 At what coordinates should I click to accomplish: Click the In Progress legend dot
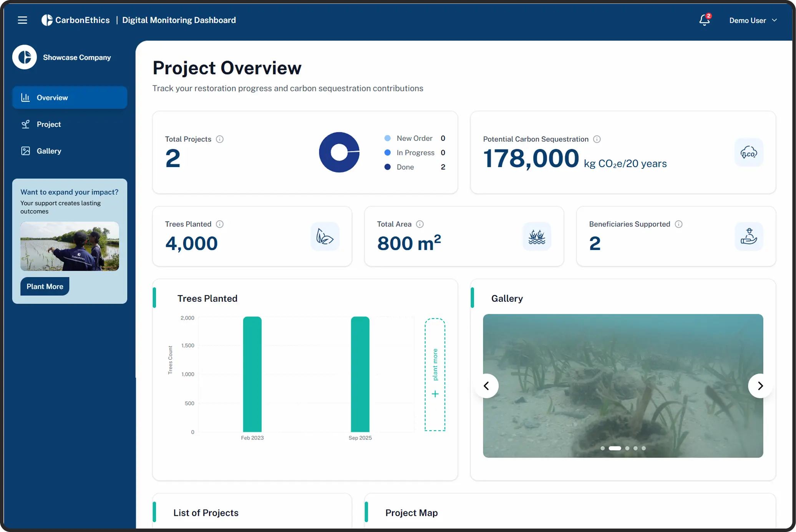point(388,152)
